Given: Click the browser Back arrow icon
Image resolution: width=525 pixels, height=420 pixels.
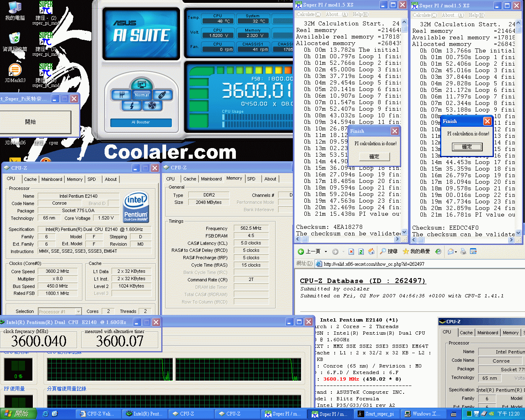Looking at the screenshot, I should (x=301, y=251).
